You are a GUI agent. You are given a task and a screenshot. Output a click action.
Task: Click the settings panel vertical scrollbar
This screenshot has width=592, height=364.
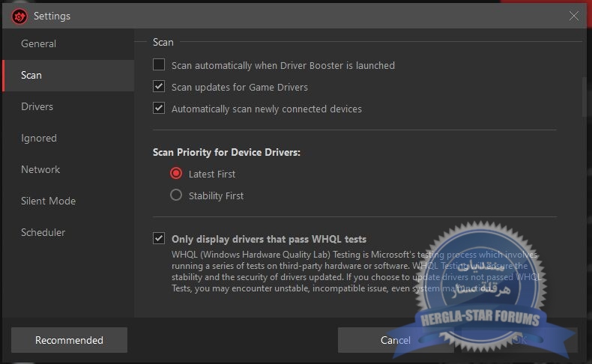pyautogui.click(x=584, y=97)
